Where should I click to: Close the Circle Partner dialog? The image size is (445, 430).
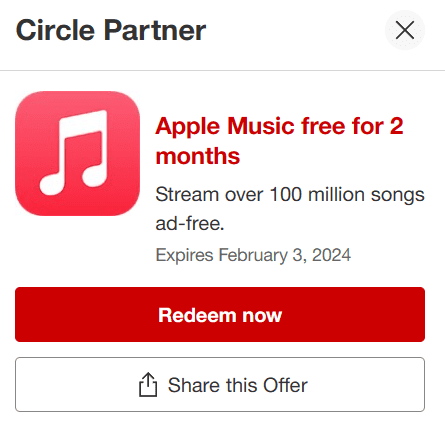pyautogui.click(x=405, y=30)
